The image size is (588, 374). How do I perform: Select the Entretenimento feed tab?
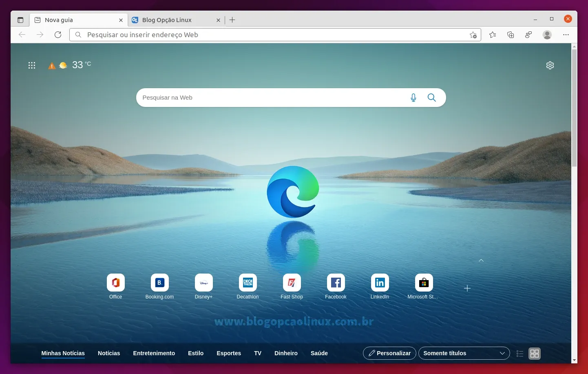click(x=154, y=353)
